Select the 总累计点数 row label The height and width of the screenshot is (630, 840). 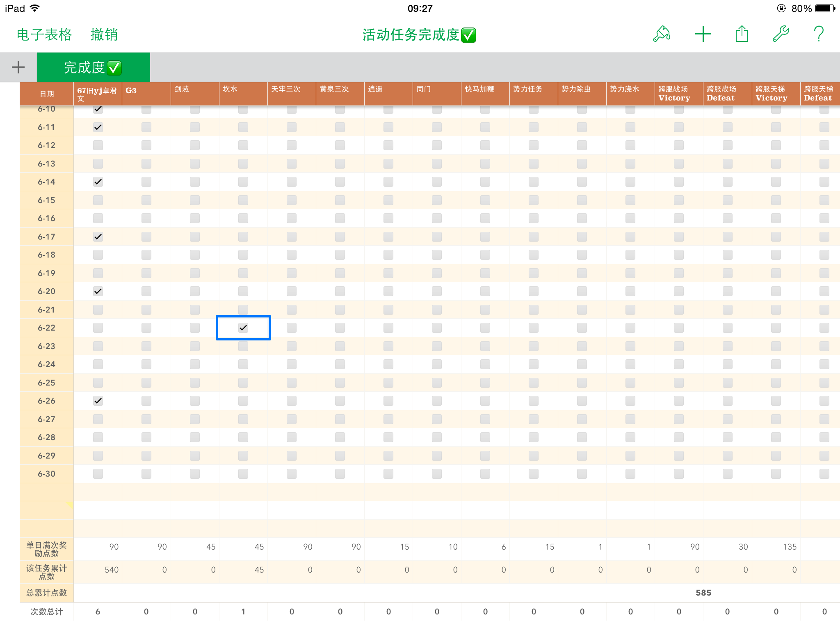[x=47, y=593]
